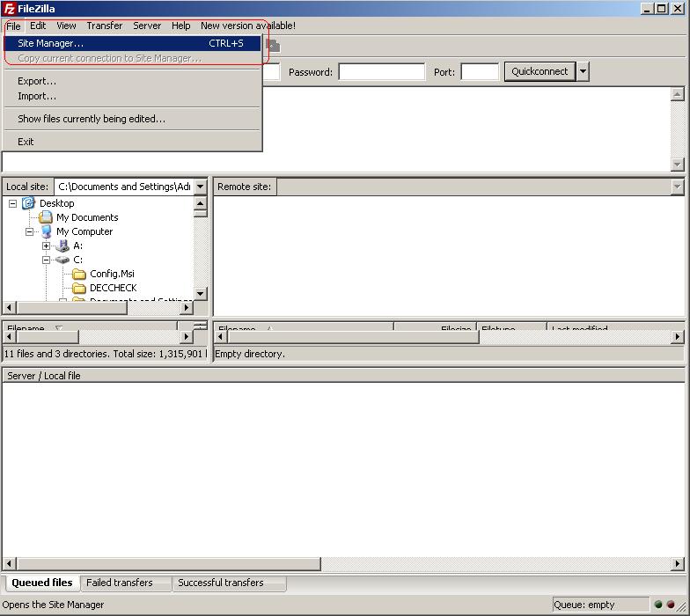Screen dimensions: 690x616
Task: Open Site Manager from File menu
Action: (132, 43)
